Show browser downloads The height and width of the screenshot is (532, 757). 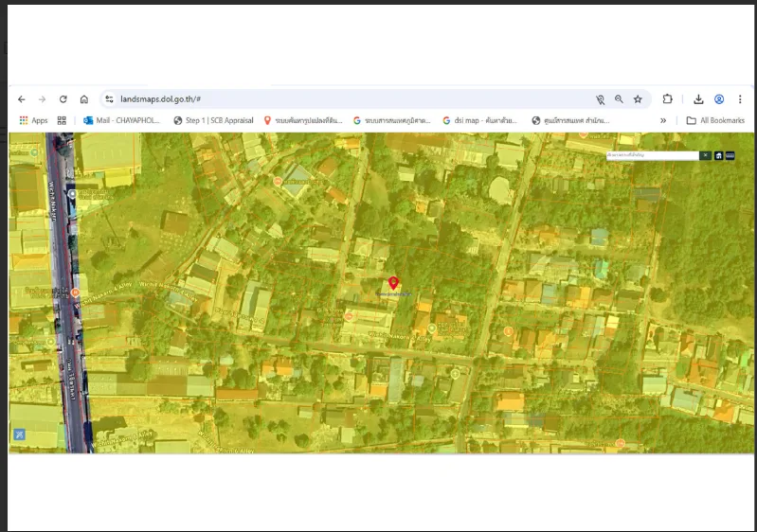click(698, 99)
